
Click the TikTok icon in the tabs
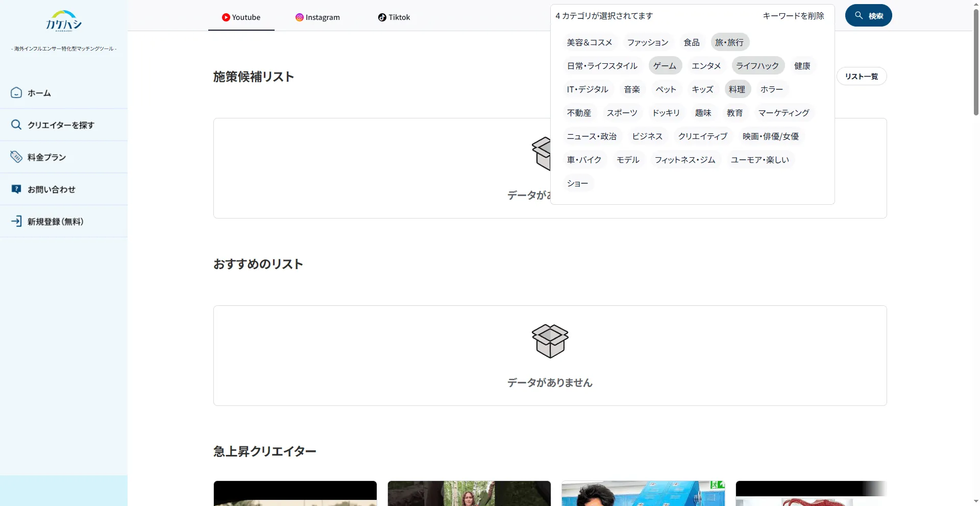tap(382, 17)
